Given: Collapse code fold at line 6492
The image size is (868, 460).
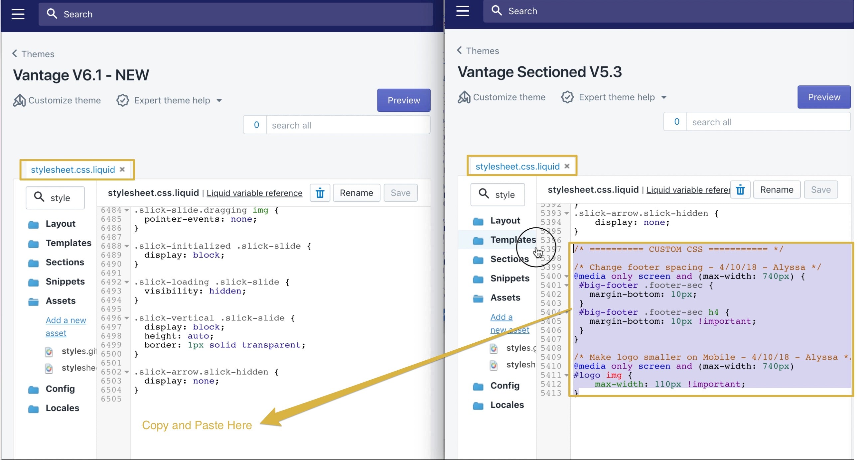Looking at the screenshot, I should [x=127, y=282].
